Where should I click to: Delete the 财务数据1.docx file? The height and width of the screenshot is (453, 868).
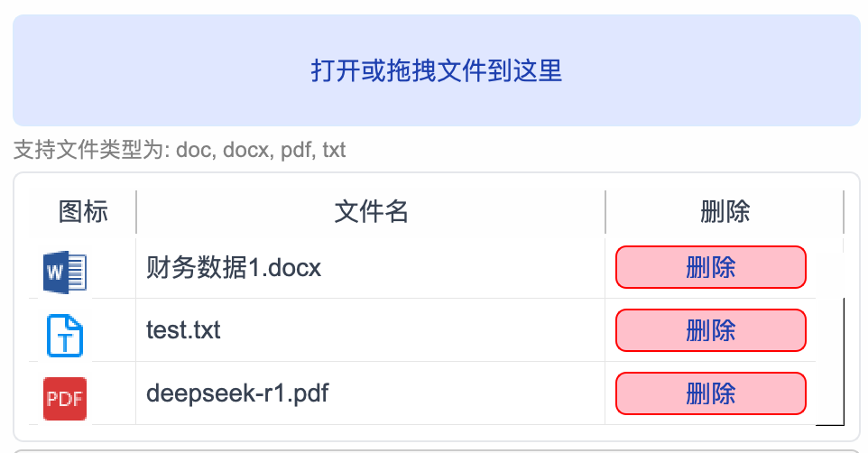tap(711, 267)
